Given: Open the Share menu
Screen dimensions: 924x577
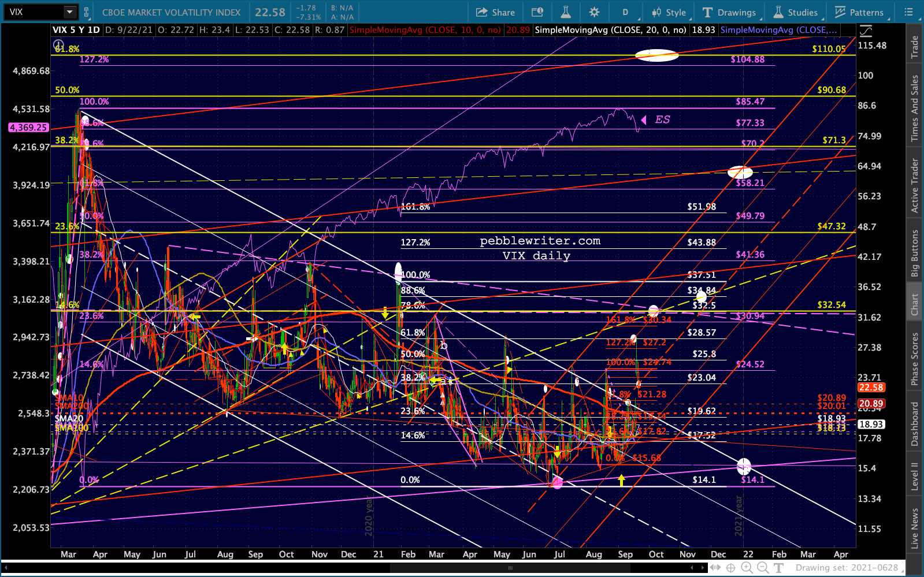Looking at the screenshot, I should tap(495, 12).
